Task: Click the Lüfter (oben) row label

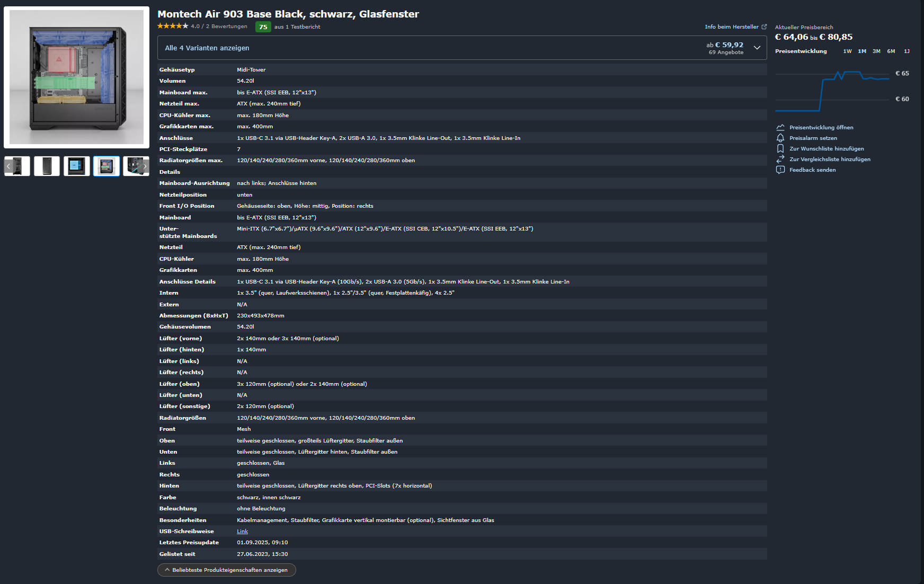Action: (179, 384)
